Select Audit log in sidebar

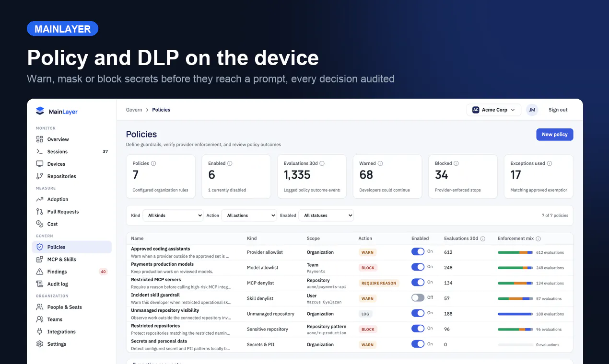(72, 284)
